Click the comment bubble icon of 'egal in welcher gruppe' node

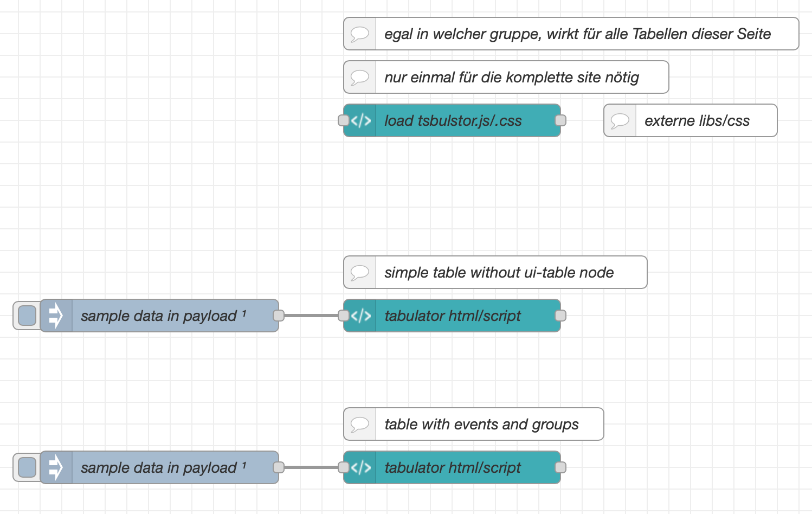pos(360,34)
